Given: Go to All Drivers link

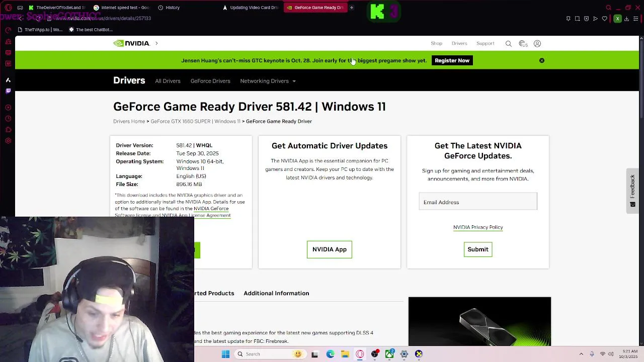Looking at the screenshot, I should coord(168,81).
